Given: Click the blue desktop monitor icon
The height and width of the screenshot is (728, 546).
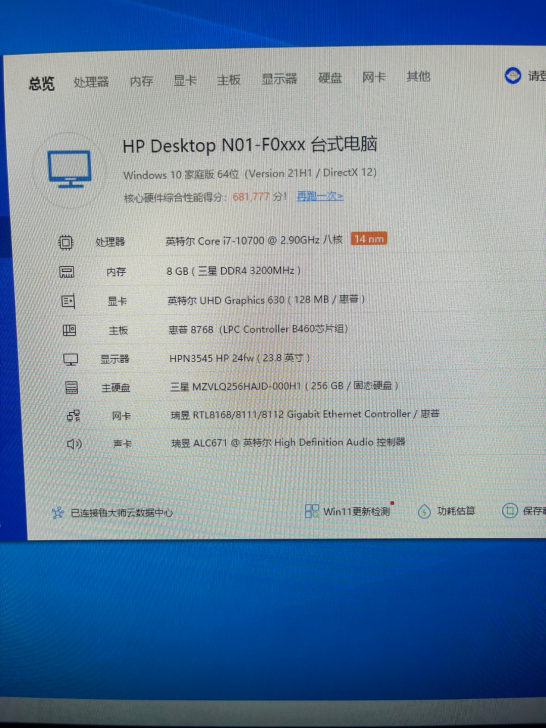Looking at the screenshot, I should (x=70, y=169).
